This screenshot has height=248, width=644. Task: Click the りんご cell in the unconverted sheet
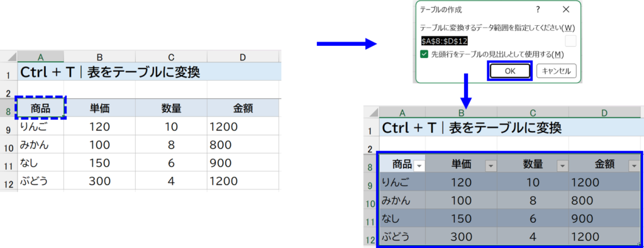41,127
